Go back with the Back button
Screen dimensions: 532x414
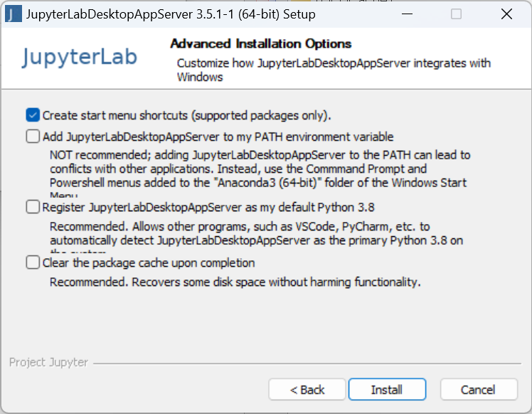[307, 390]
